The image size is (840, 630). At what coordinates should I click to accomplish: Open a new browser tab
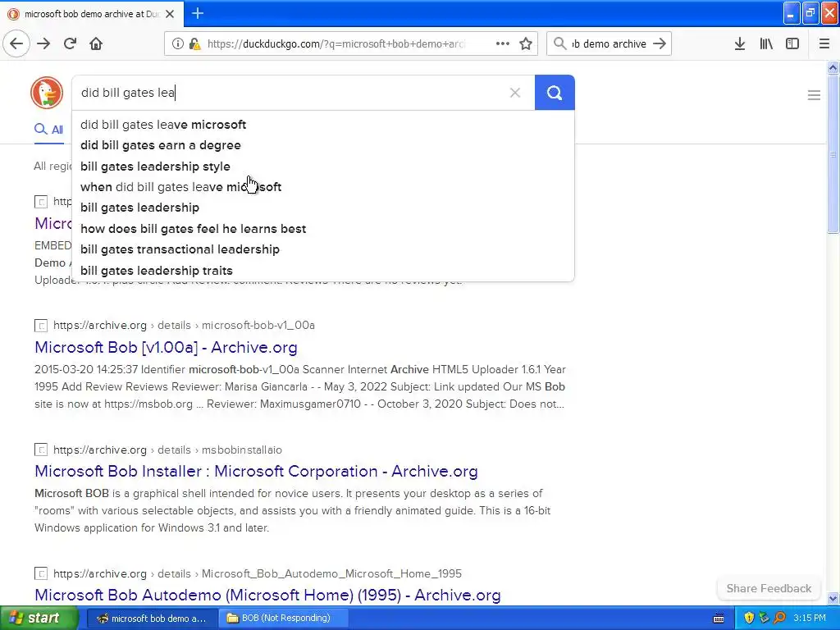(x=198, y=13)
